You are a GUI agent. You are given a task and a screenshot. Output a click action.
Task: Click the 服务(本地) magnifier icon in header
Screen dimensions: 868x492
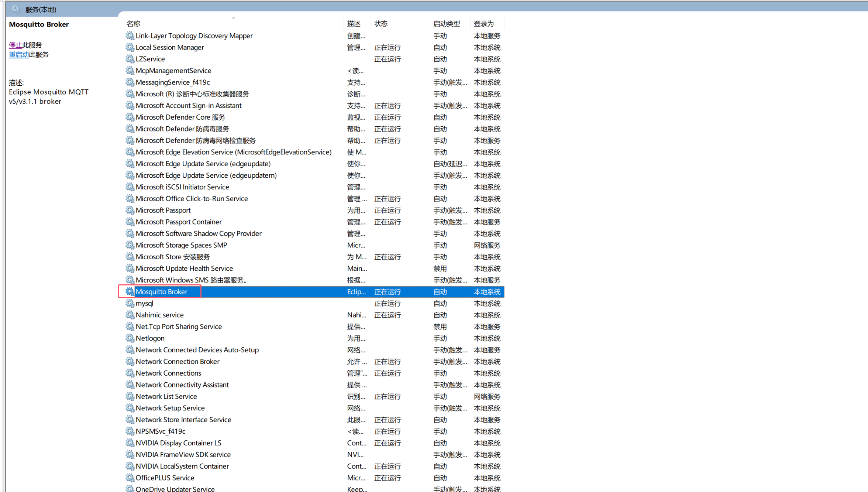pos(16,9)
